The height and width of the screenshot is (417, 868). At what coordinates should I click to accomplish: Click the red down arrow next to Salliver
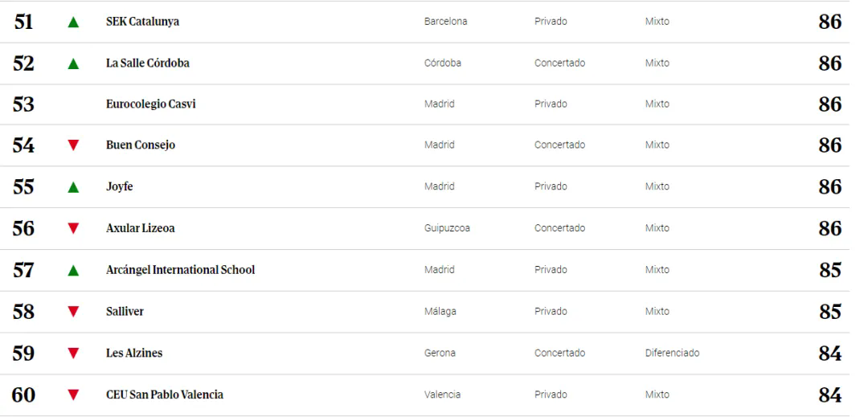(73, 312)
